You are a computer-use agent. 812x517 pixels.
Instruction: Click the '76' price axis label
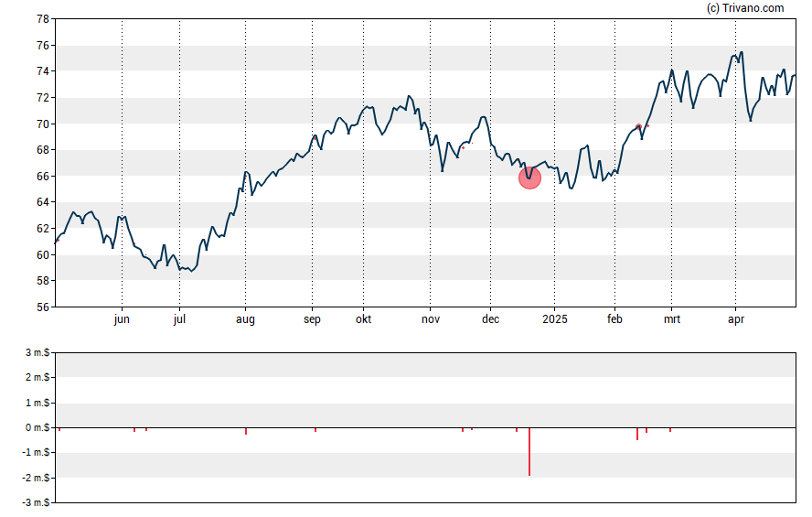tap(43, 46)
